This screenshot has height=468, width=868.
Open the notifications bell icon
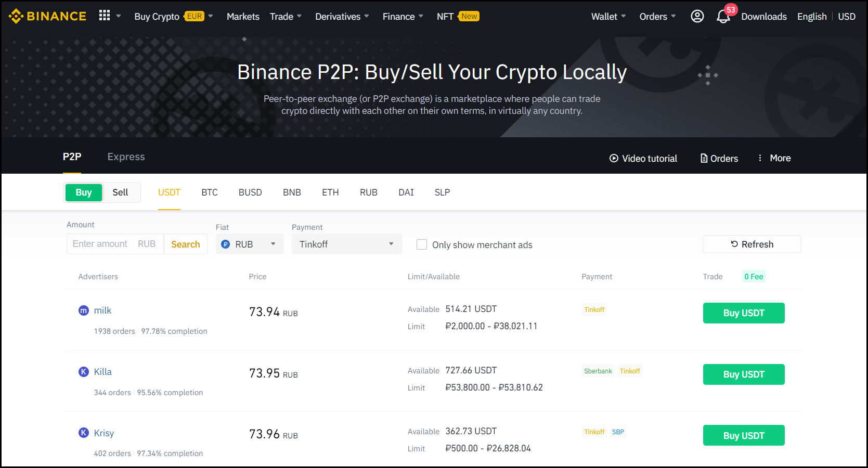723,17
